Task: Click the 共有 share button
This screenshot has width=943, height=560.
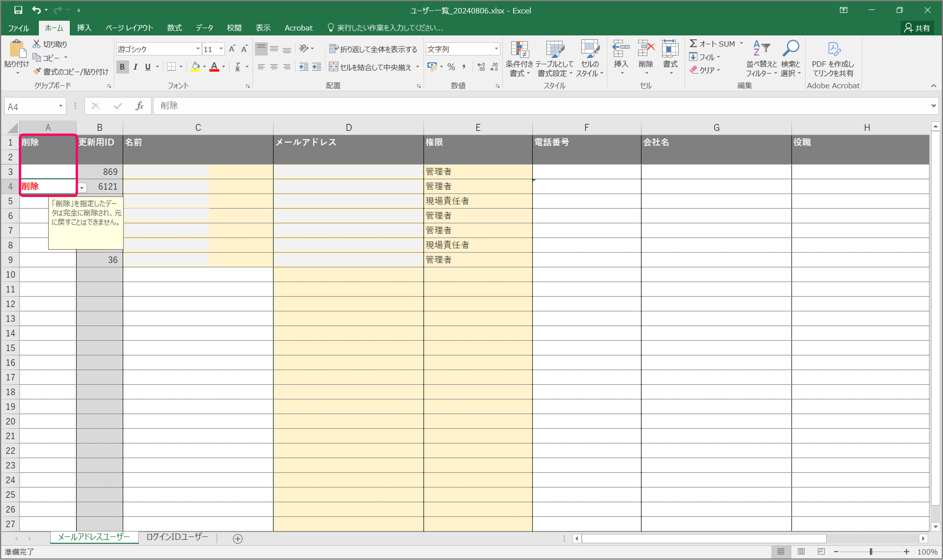Action: click(918, 28)
